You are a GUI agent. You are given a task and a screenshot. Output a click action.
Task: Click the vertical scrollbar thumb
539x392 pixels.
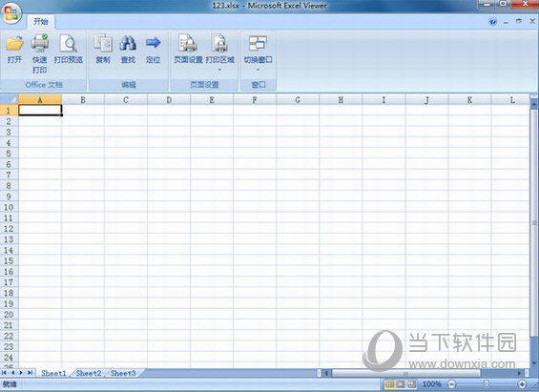click(534, 222)
